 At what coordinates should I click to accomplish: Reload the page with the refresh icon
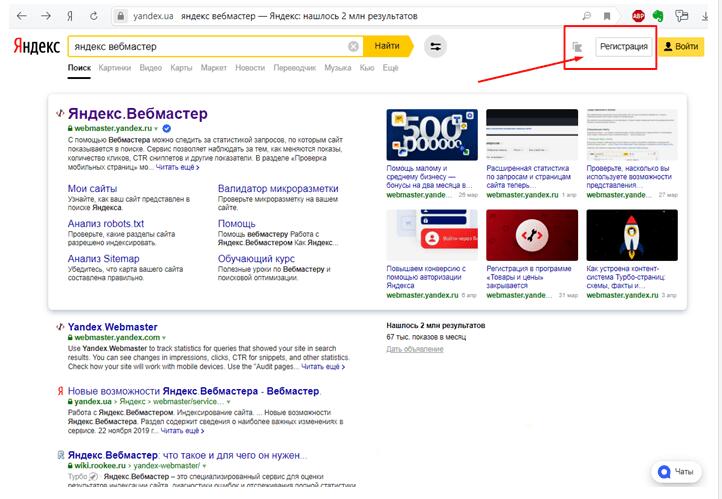(x=93, y=16)
